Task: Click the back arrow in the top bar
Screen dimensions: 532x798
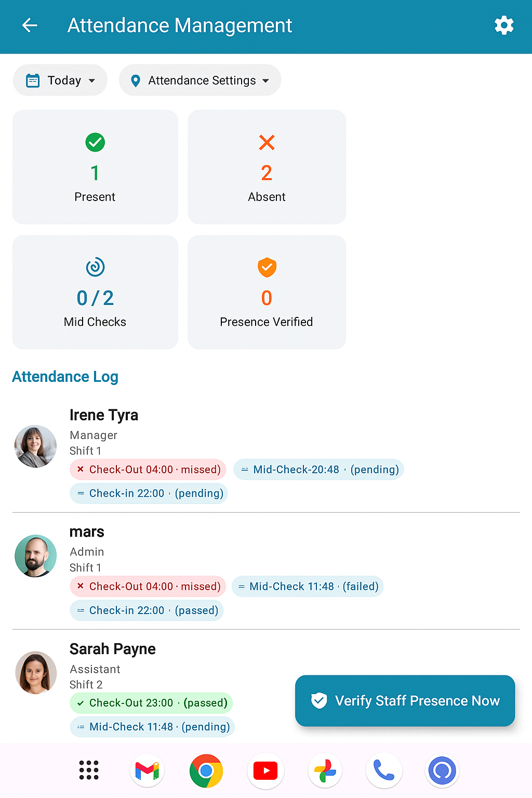Action: pos(30,25)
